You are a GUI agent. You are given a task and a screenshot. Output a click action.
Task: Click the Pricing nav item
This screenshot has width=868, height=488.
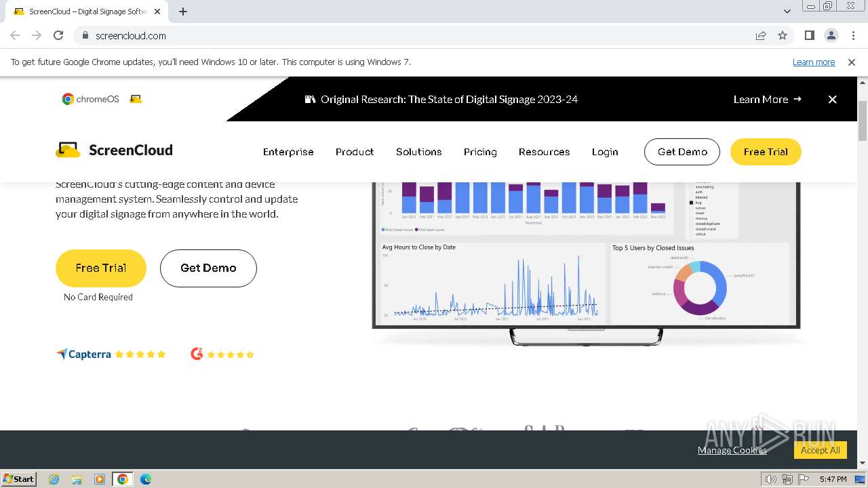click(x=480, y=152)
